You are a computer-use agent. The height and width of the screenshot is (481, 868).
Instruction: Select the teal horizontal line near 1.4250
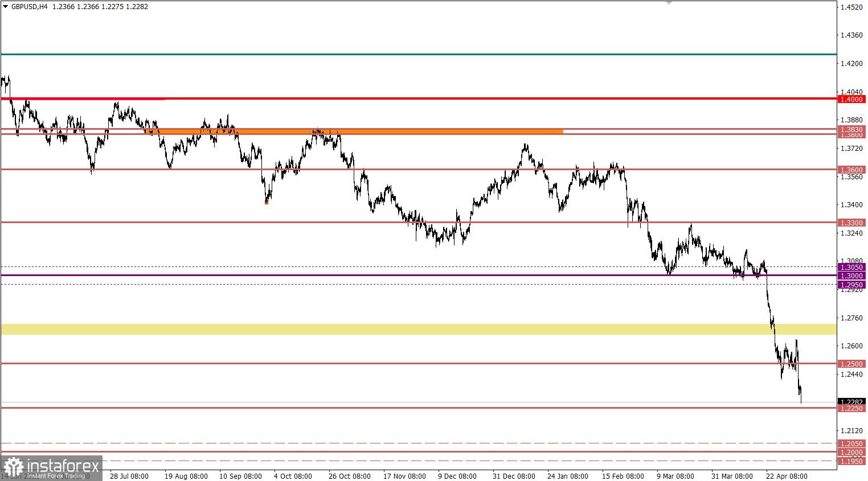click(x=419, y=54)
